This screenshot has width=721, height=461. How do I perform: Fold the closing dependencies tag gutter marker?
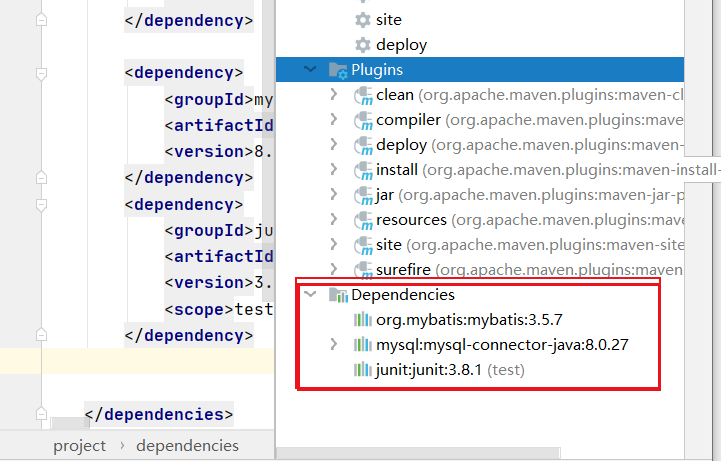point(41,414)
